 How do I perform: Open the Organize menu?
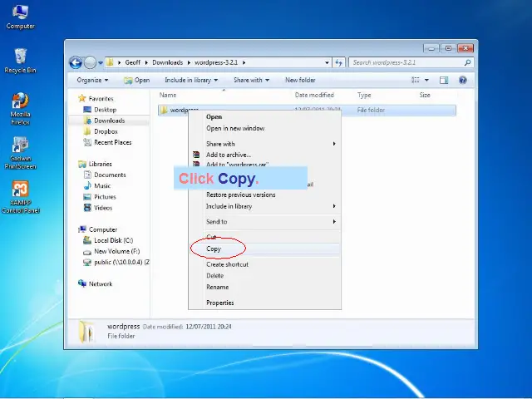tap(92, 80)
